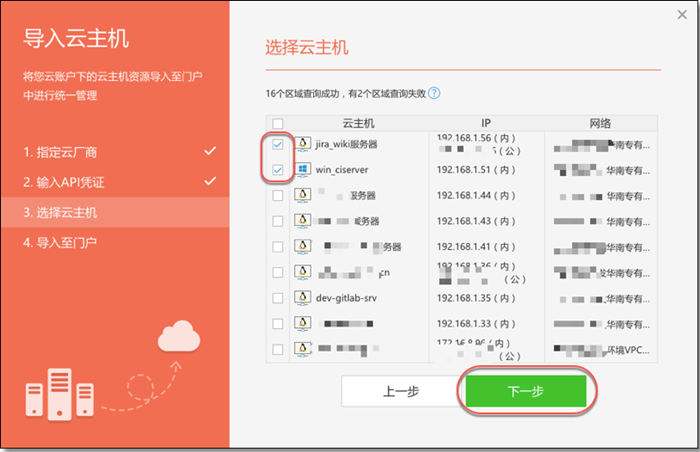Check the 192.168.1.43 host checkbox
The image size is (700, 452).
click(x=278, y=221)
